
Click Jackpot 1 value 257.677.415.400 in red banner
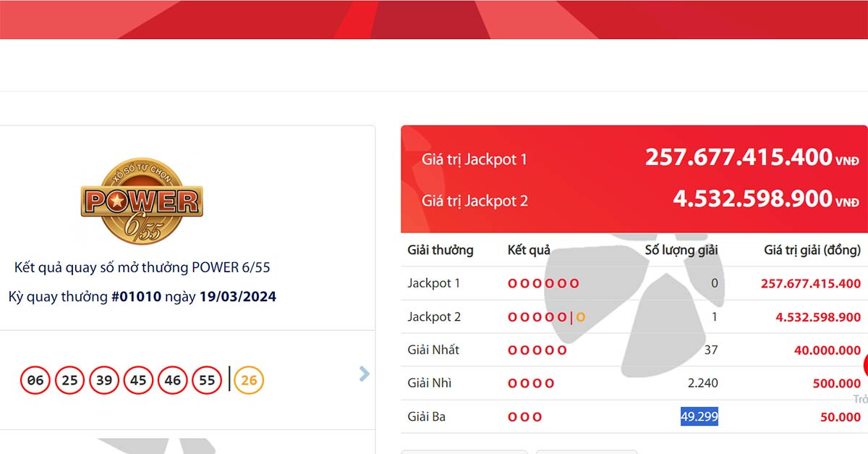coord(739,157)
